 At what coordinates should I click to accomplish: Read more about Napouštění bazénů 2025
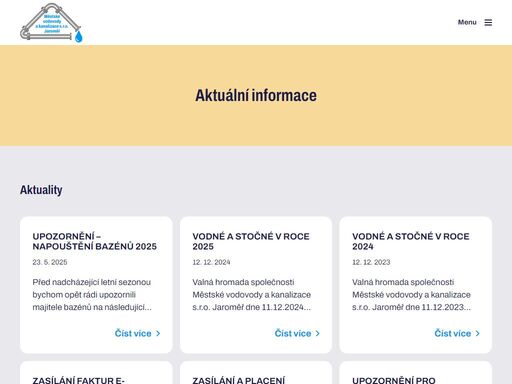coord(133,333)
